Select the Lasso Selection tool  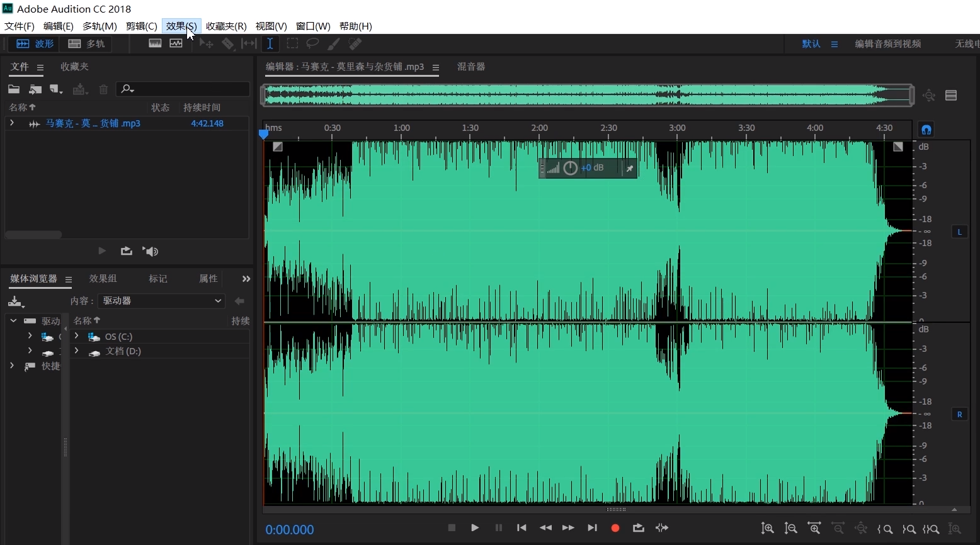point(312,43)
